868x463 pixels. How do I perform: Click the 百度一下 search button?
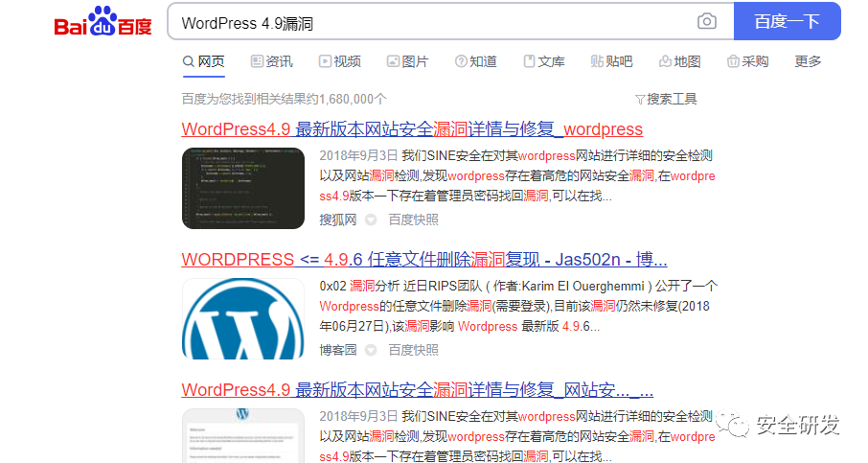(x=788, y=21)
